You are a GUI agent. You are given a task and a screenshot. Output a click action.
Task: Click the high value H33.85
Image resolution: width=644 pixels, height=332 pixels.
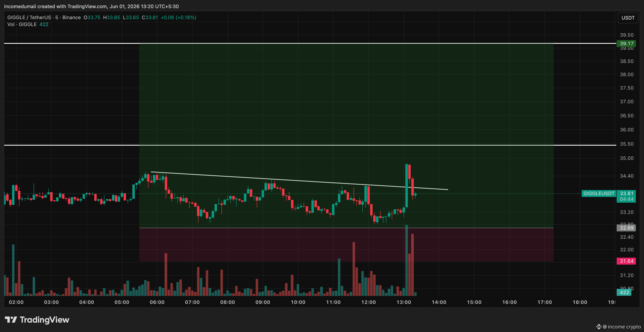coord(112,18)
